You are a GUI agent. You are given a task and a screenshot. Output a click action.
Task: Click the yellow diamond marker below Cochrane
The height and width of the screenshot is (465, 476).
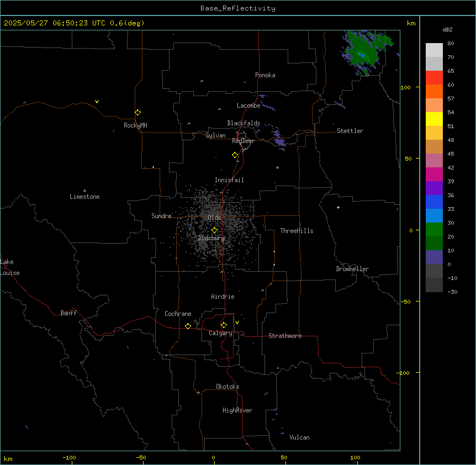pyautogui.click(x=188, y=326)
